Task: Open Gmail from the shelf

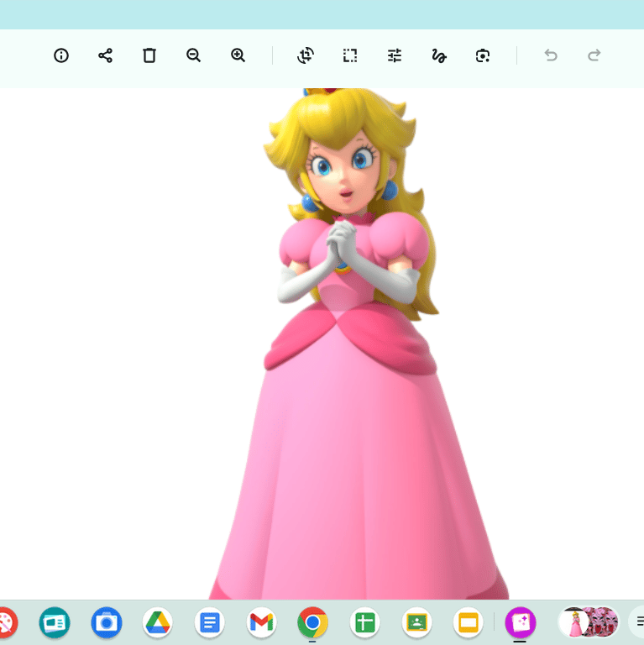Action: point(261,623)
